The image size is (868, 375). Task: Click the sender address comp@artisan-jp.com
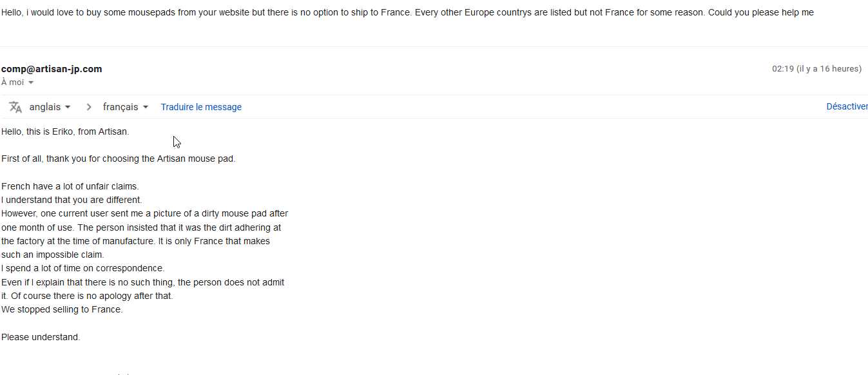(x=52, y=69)
